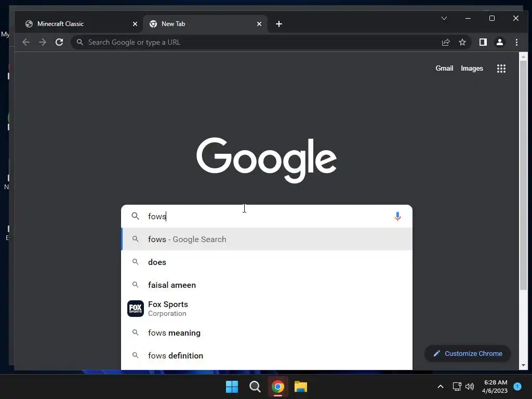
Task: Switch to Minecraft Classic tab
Action: pyautogui.click(x=79, y=24)
